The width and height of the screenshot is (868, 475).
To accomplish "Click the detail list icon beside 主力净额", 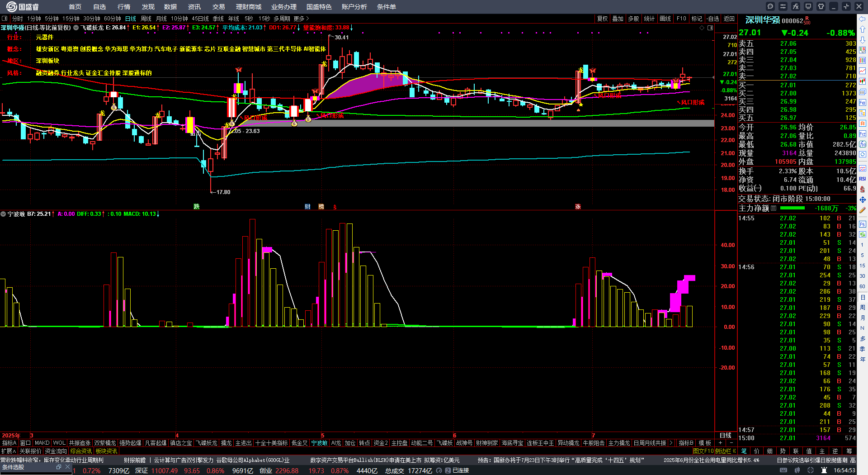I will (774, 208).
